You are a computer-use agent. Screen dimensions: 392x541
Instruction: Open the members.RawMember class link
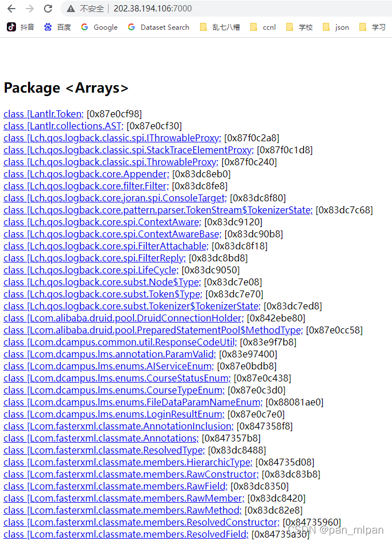pos(124,499)
